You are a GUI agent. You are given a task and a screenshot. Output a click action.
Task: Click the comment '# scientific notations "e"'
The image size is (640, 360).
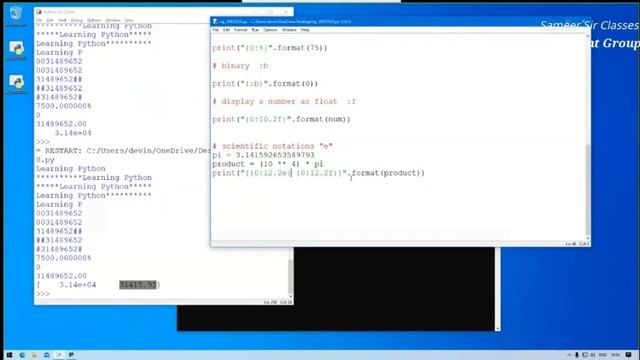click(x=272, y=146)
